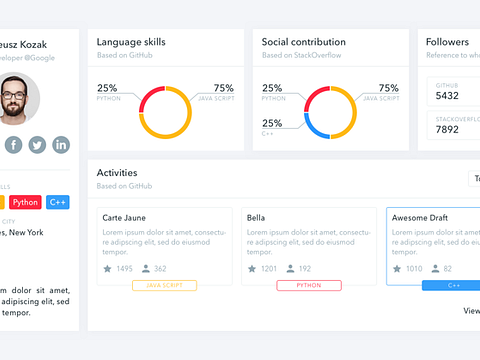Image resolution: width=480 pixels, height=360 pixels.
Task: Click the star icon on Bella card
Action: point(252,269)
